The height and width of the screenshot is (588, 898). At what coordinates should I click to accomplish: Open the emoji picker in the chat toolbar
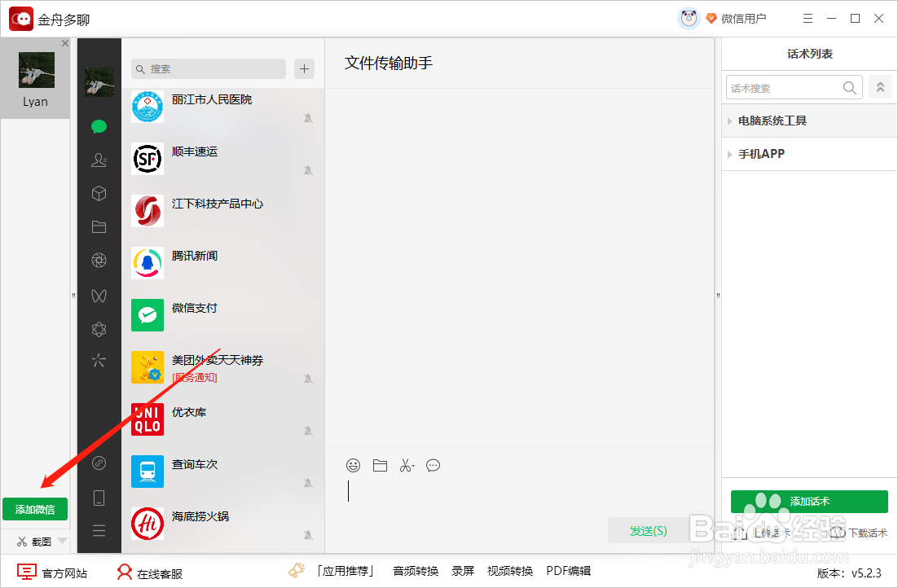(x=353, y=465)
